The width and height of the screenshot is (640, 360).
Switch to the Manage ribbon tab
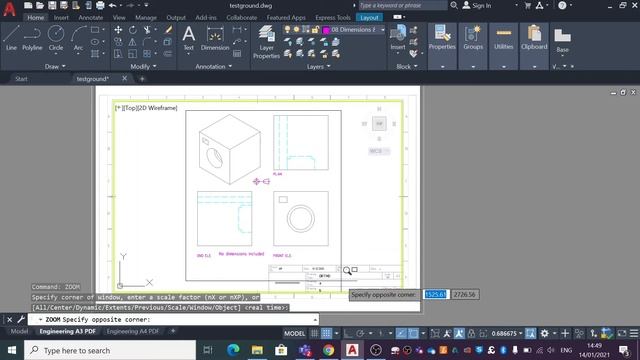pyautogui.click(x=146, y=18)
